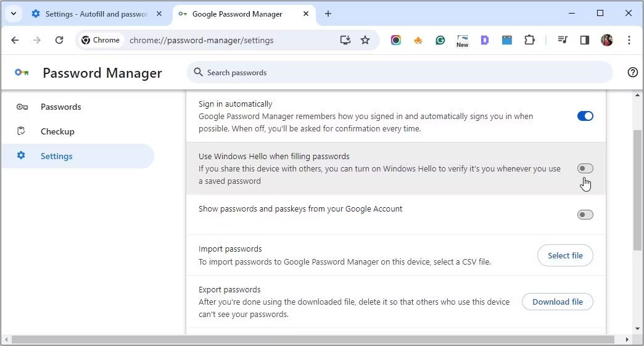The image size is (644, 346).
Task: Open Chrome three-dot menu
Action: click(x=629, y=40)
